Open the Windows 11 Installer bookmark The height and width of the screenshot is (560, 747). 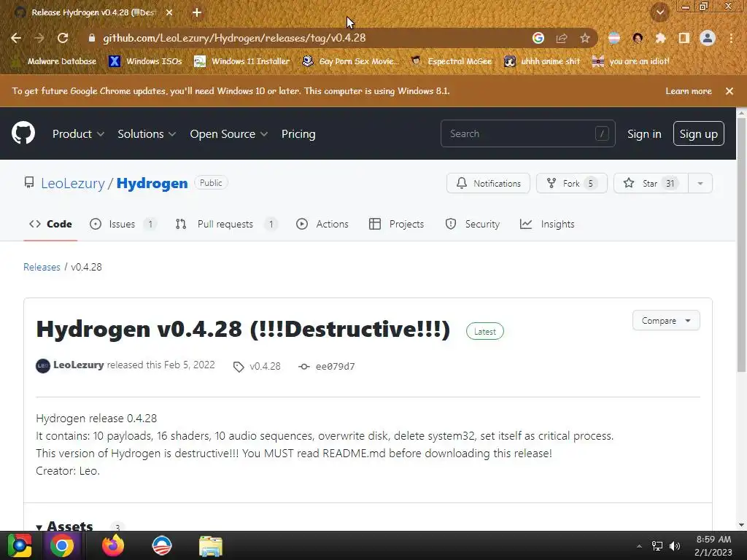tap(242, 61)
